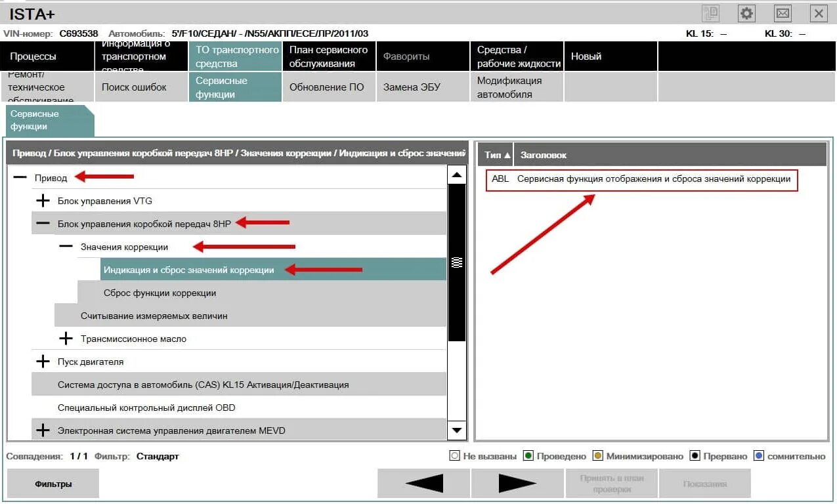Select 'Индикация и сброс значений коррекции' item

pyautogui.click(x=273, y=270)
